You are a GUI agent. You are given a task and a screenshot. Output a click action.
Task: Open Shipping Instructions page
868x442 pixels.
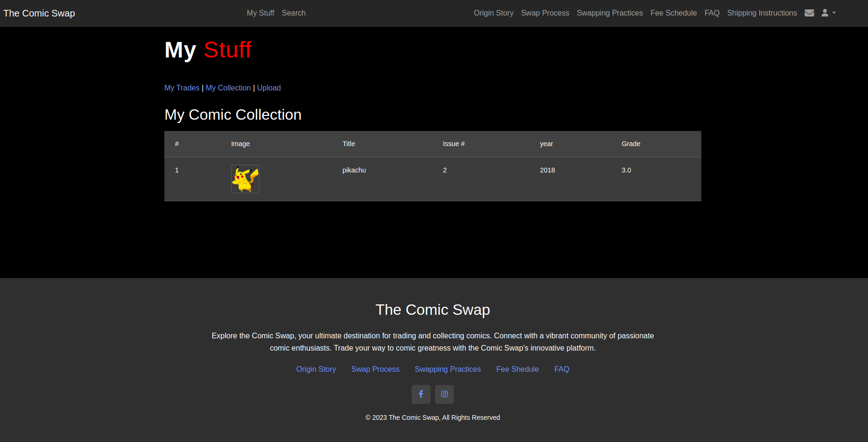762,13
